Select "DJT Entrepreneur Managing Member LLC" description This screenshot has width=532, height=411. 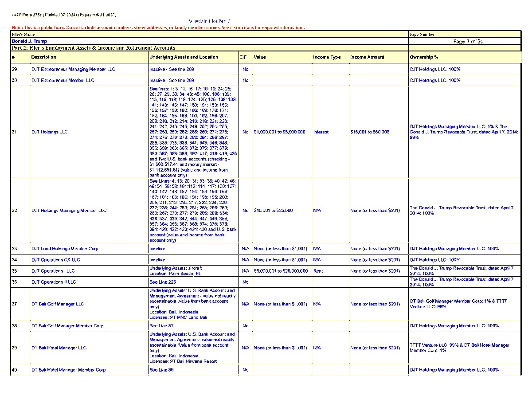point(73,70)
